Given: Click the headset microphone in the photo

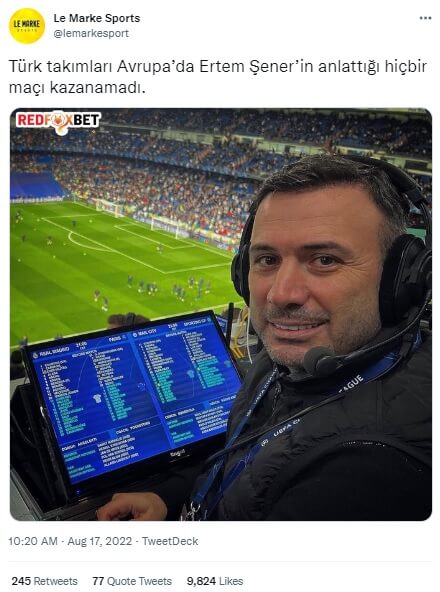Looking at the screenshot, I should tap(322, 361).
